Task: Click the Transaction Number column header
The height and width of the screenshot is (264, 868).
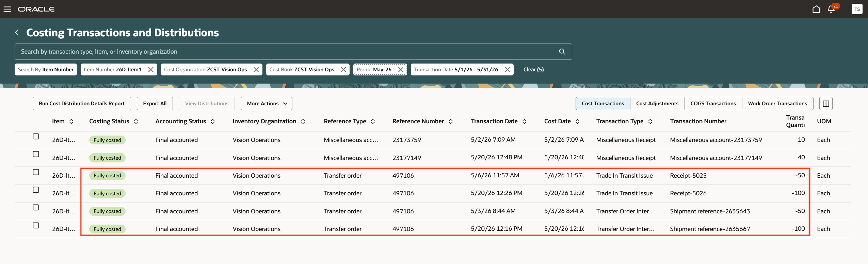Action: click(x=698, y=121)
